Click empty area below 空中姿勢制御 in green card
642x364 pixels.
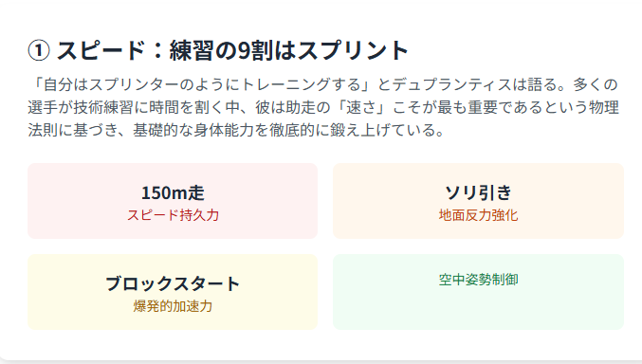478,309
